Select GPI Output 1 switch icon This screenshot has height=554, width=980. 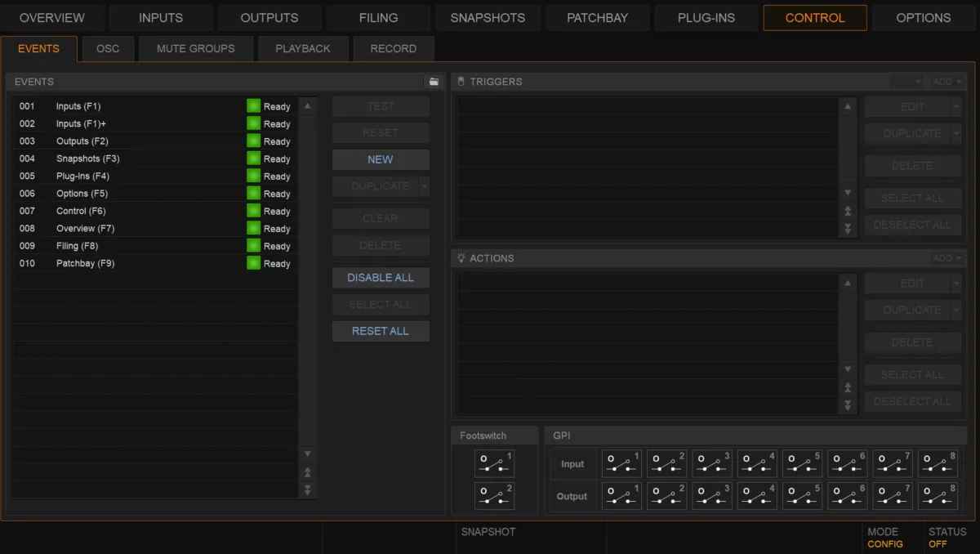point(621,496)
